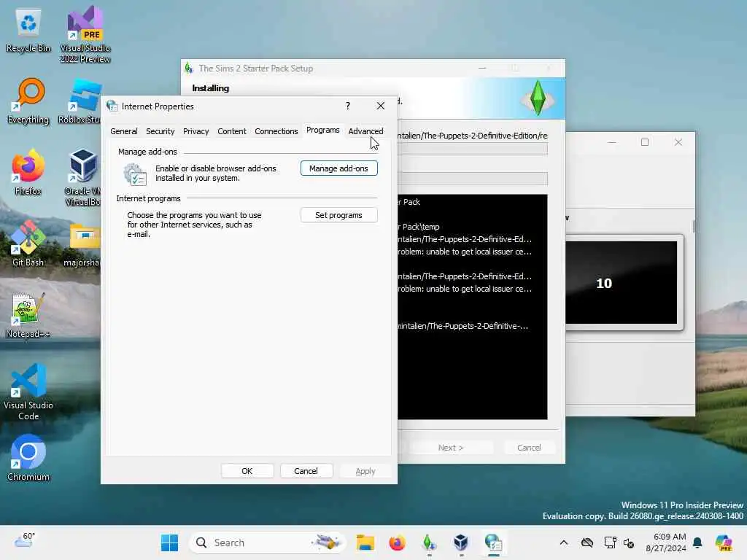Image resolution: width=747 pixels, height=560 pixels.
Task: Open the muted volume tray icon
Action: 629,542
